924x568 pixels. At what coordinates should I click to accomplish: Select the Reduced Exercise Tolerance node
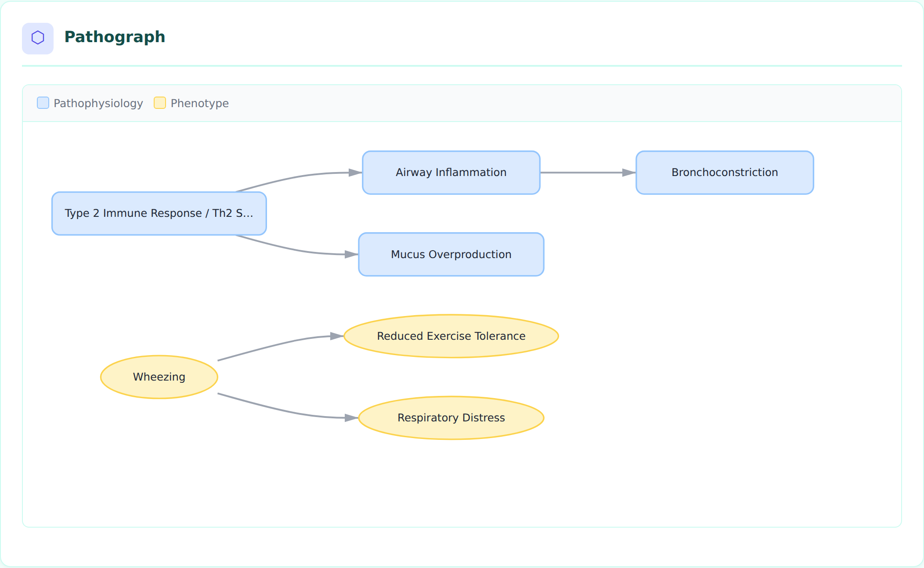(x=451, y=336)
